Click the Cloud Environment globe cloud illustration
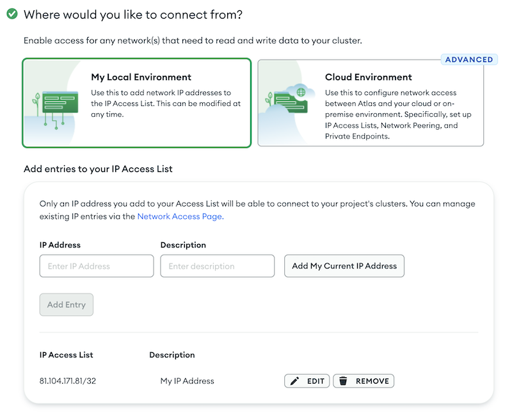The width and height of the screenshot is (512, 420). click(288, 99)
